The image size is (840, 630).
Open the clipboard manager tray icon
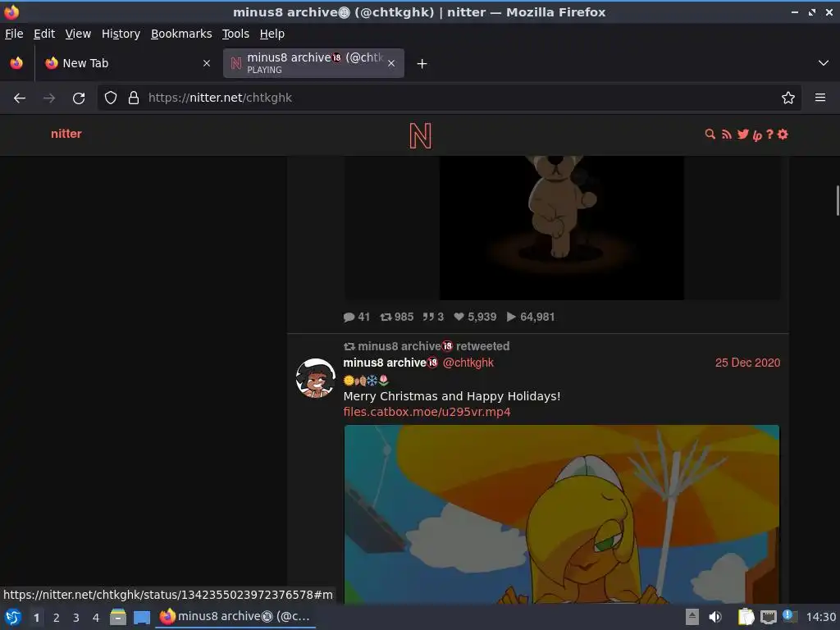[746, 617]
